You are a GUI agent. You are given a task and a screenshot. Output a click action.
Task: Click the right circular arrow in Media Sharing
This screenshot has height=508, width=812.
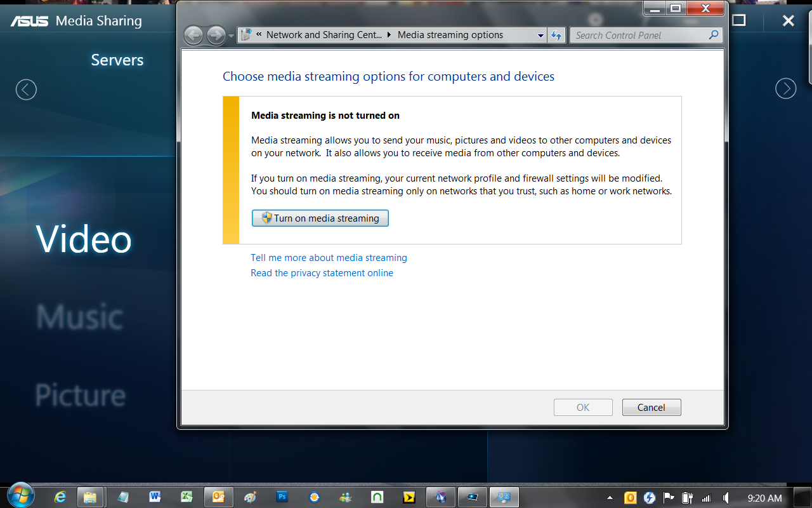pos(785,88)
